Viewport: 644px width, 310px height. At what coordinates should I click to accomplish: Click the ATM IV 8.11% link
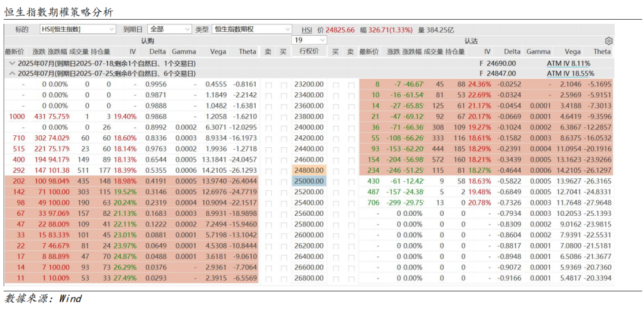click(x=568, y=64)
